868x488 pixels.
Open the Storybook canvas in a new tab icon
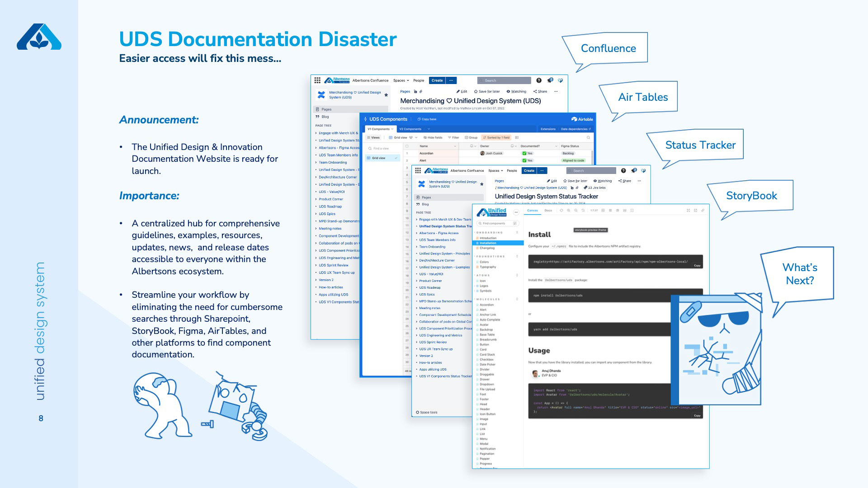[x=695, y=211]
